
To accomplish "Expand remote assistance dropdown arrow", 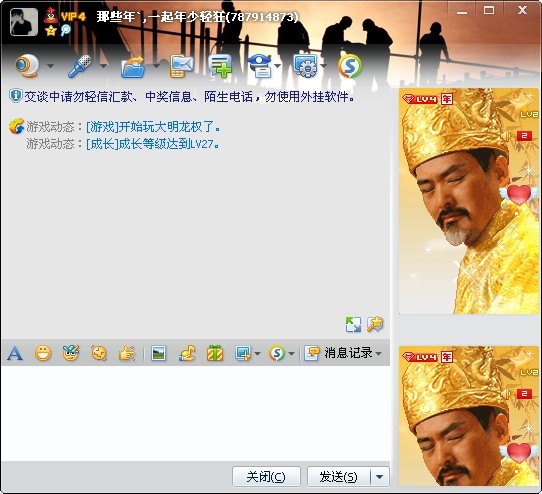I will point(324,66).
